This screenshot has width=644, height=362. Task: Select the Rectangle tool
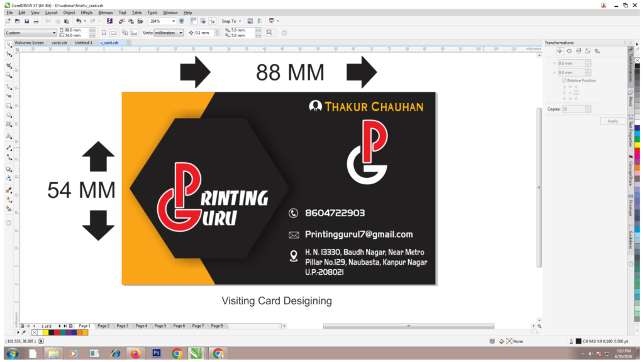9,106
